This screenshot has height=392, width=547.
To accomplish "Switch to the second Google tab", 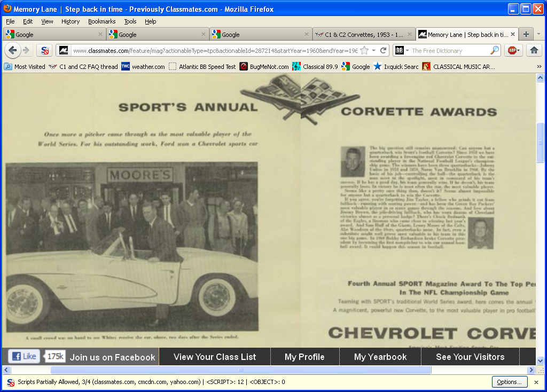I will coord(157,34).
